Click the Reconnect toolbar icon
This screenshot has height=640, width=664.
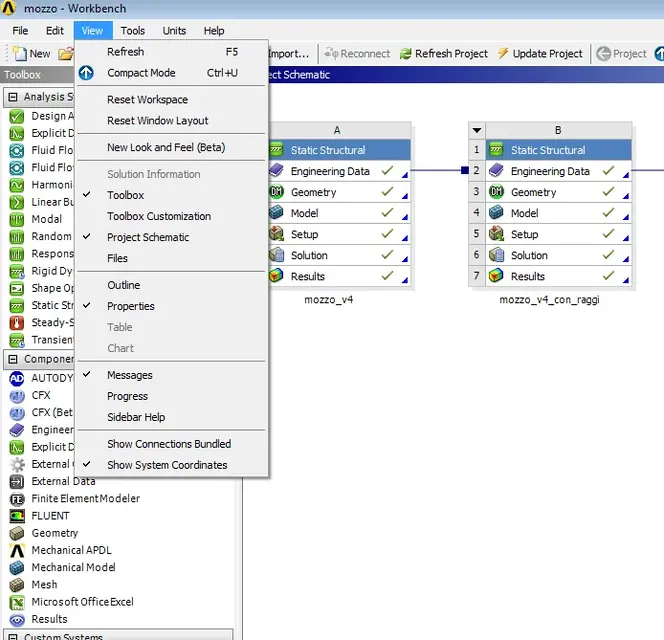coord(332,54)
